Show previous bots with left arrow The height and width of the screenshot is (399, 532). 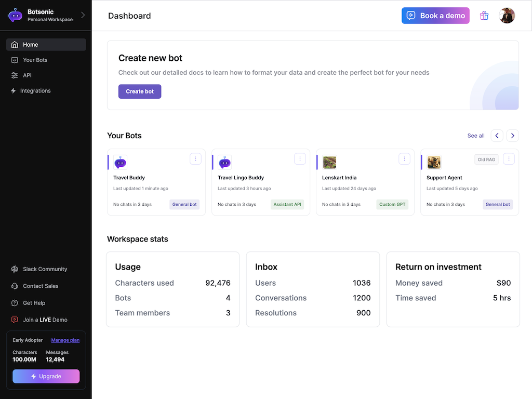tap(497, 136)
